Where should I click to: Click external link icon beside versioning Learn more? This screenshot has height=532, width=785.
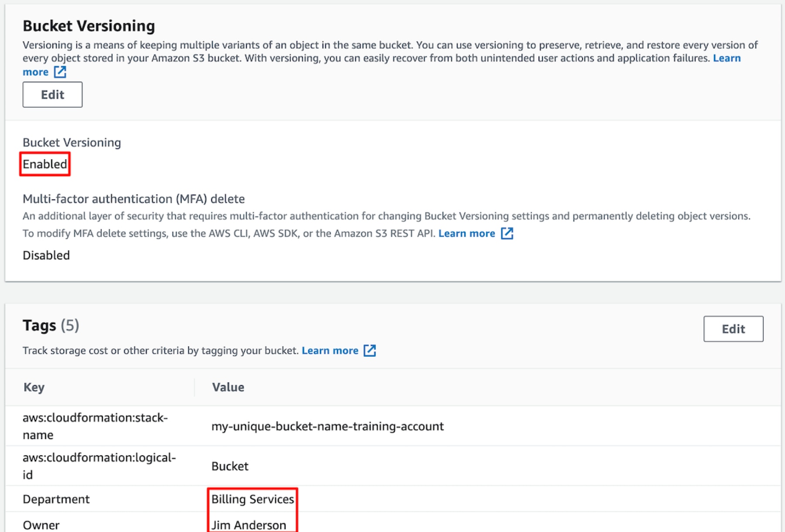coord(60,72)
